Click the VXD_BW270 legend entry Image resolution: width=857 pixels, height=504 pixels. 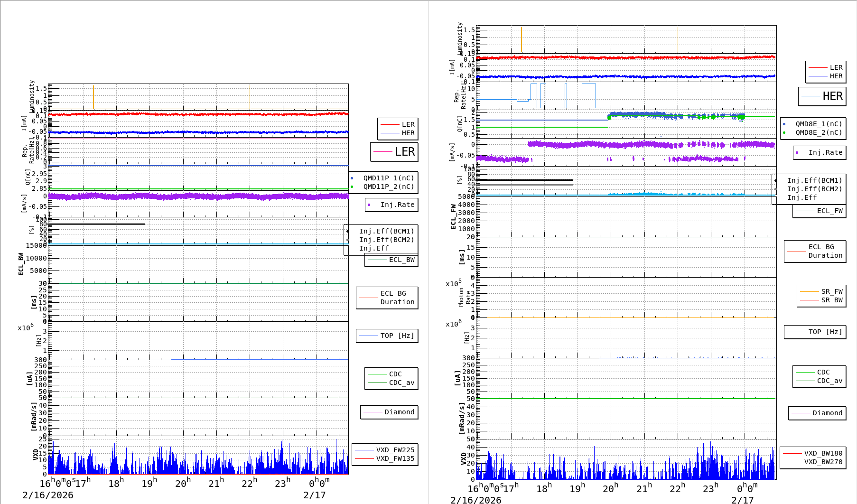[812, 462]
